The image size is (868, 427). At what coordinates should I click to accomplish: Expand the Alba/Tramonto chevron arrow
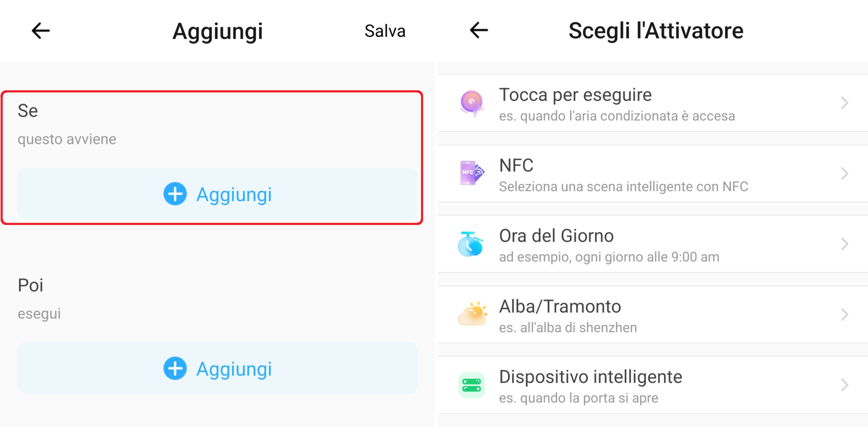pyautogui.click(x=844, y=314)
